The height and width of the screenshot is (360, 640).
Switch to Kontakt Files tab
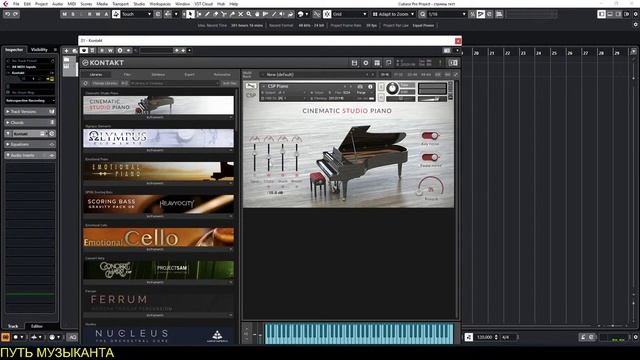(x=127, y=75)
